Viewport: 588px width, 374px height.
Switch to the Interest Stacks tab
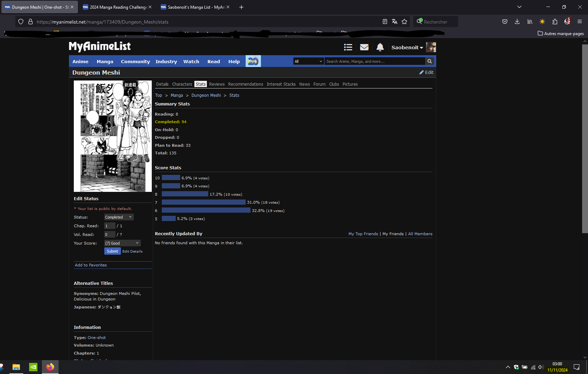click(x=281, y=84)
